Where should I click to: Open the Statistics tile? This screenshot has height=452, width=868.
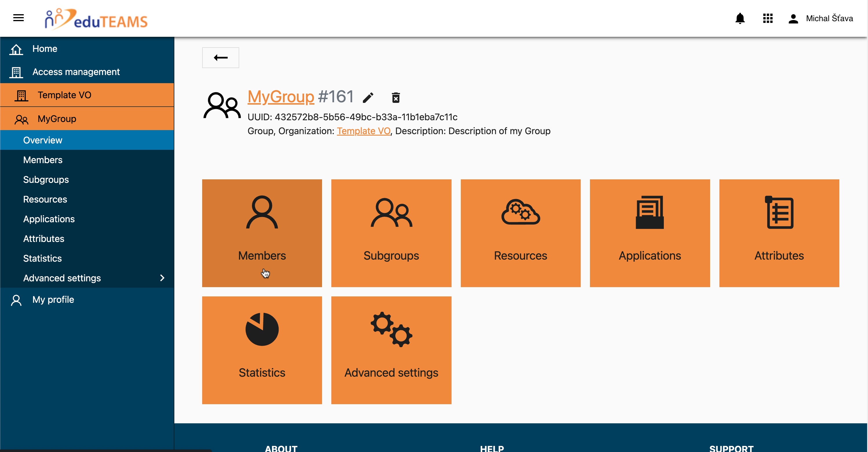[262, 350]
